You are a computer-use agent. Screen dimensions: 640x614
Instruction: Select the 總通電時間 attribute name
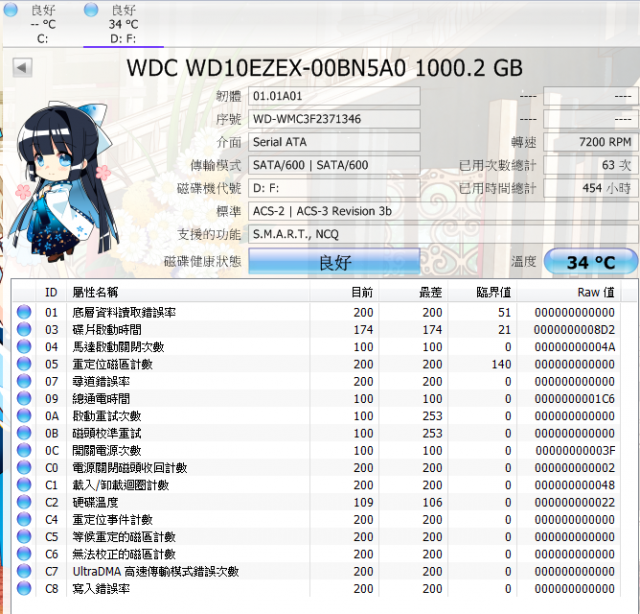tap(101, 398)
